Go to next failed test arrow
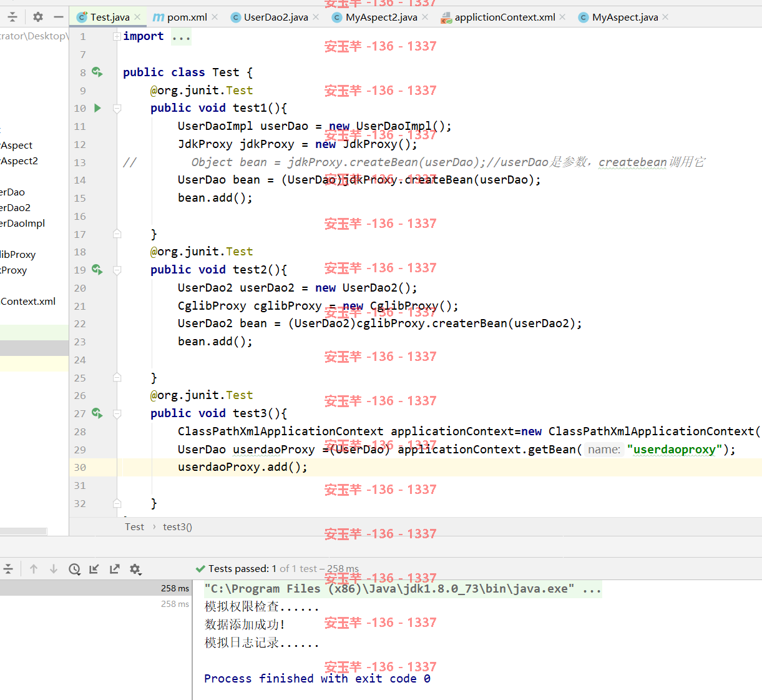 click(54, 569)
